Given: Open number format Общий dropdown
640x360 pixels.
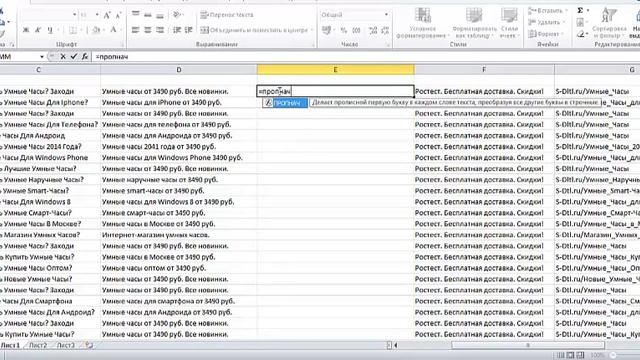Looking at the screenshot, I should pos(386,15).
